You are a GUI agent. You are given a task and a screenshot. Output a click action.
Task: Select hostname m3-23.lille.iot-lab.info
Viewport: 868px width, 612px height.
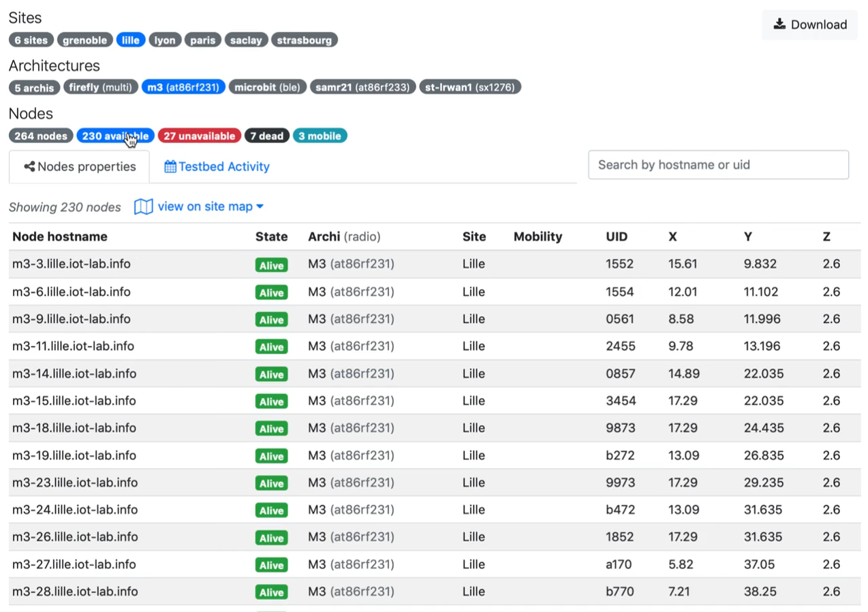tap(75, 483)
